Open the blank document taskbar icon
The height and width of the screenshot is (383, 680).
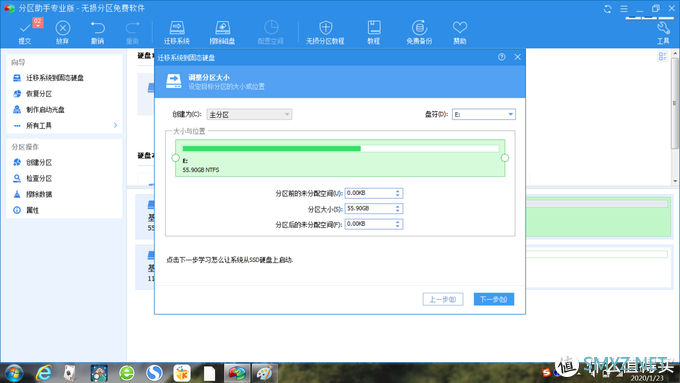point(209,373)
